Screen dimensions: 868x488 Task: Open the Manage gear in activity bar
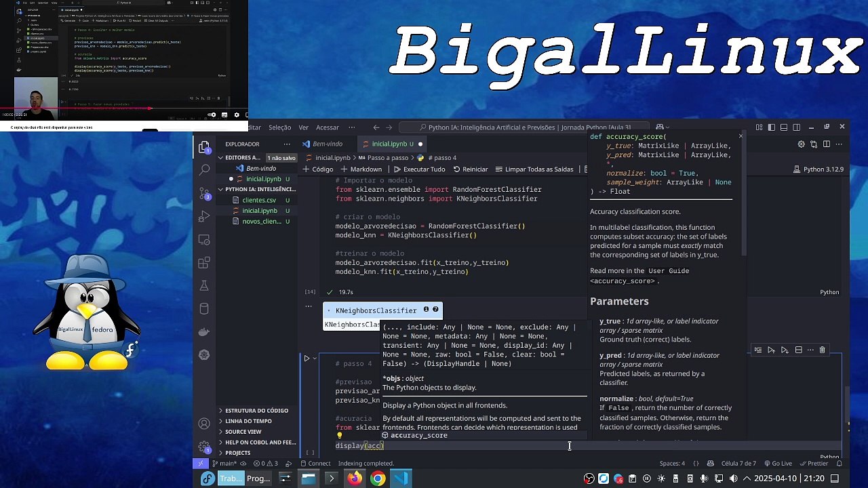(x=204, y=447)
